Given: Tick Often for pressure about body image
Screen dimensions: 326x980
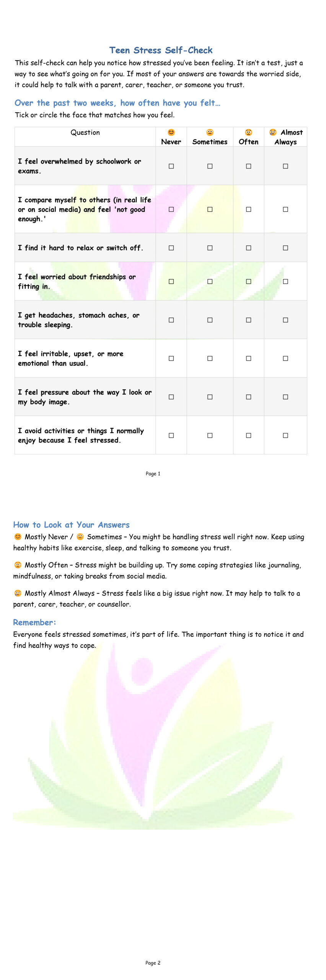Looking at the screenshot, I should pyautogui.click(x=248, y=397).
